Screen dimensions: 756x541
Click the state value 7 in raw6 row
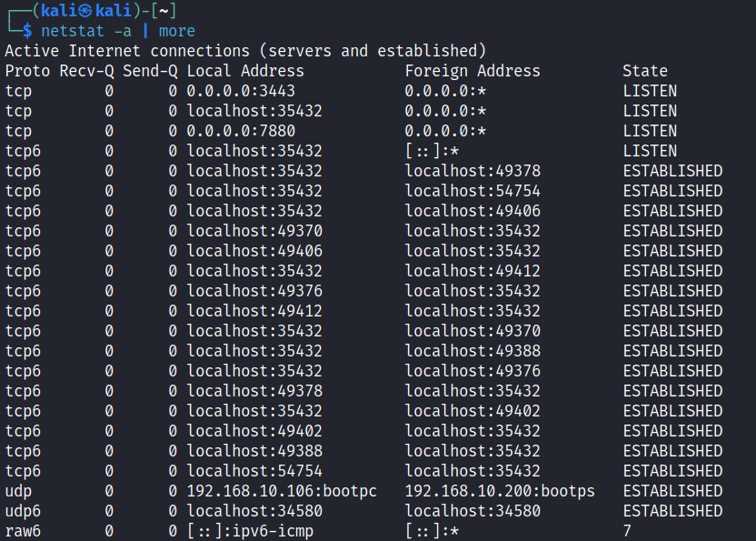[x=627, y=531]
